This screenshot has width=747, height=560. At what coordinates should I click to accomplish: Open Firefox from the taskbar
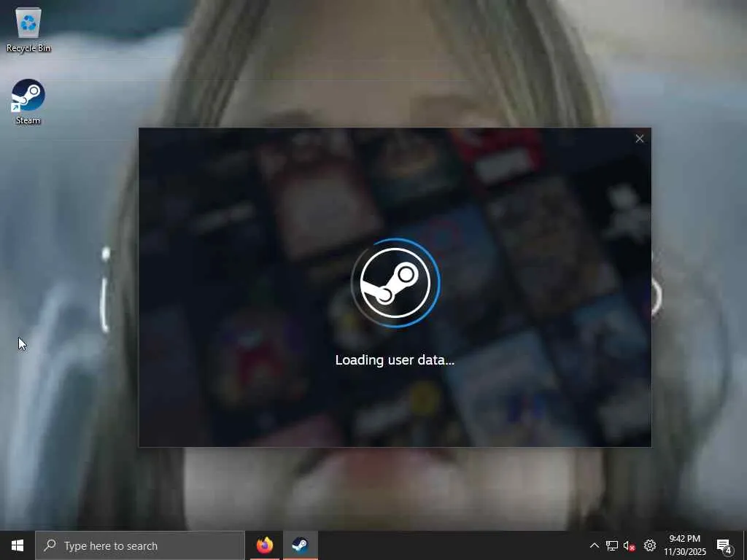click(264, 545)
